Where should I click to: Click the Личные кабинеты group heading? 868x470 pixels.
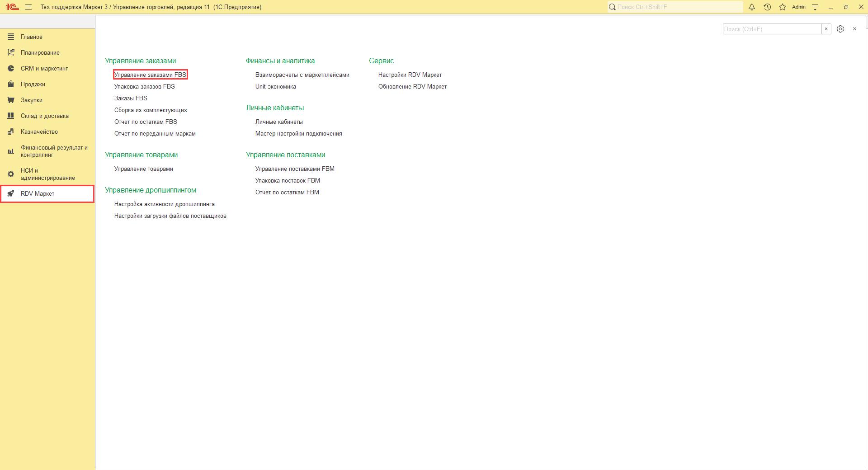[275, 108]
